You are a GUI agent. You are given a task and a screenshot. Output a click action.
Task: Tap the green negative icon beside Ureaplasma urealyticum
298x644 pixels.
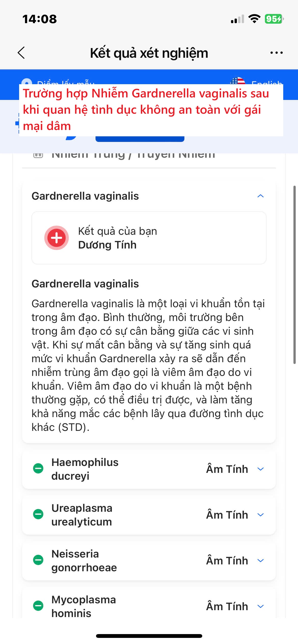(38, 514)
